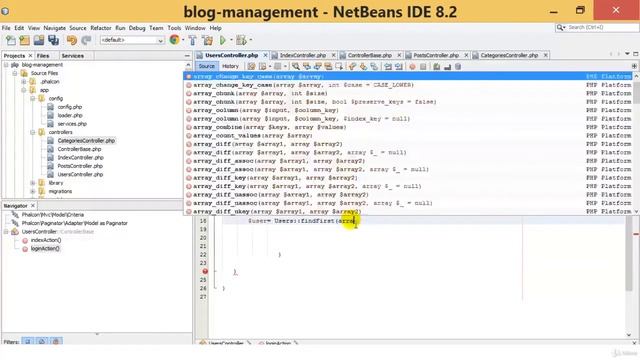This screenshot has width=640, height=360.
Task: Open the editor tabs list dropdown arrow
Action: click(x=627, y=54)
